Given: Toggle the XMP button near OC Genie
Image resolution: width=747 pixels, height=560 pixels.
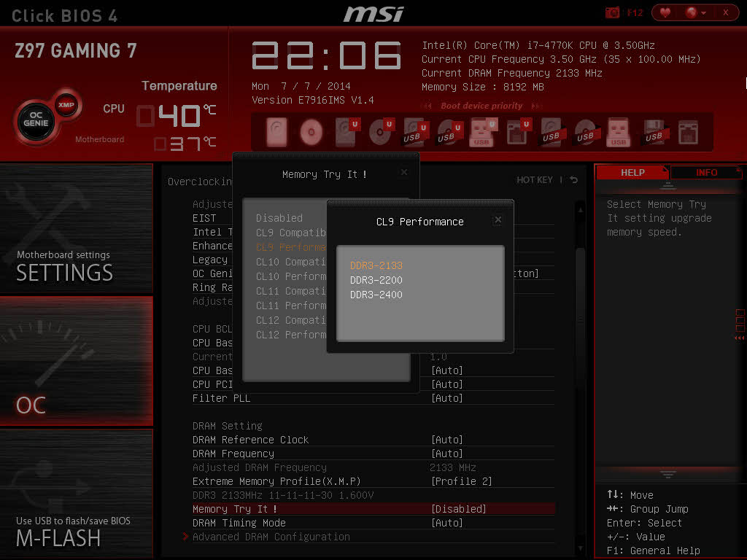Looking at the screenshot, I should [66, 105].
